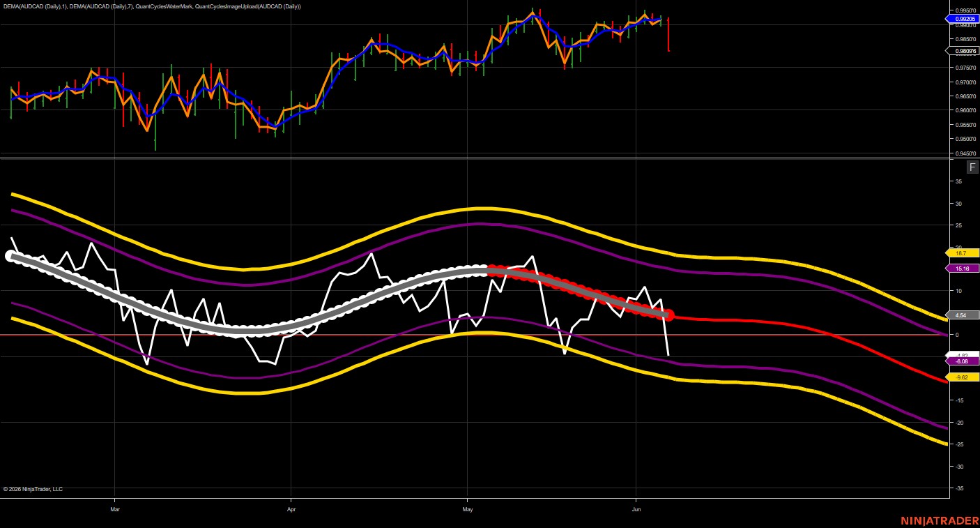Click the Jun label on the time axis
Screen dimensions: 980x528
click(636, 509)
